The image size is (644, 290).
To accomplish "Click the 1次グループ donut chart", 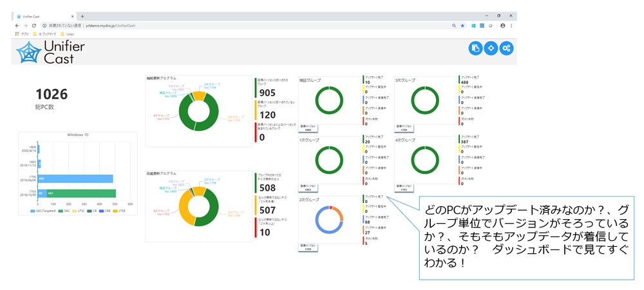I will [329, 159].
